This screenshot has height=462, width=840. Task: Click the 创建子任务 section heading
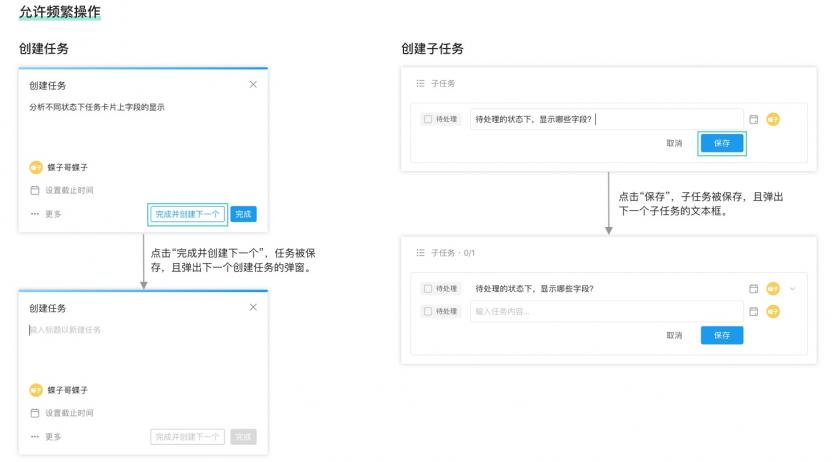(432, 49)
